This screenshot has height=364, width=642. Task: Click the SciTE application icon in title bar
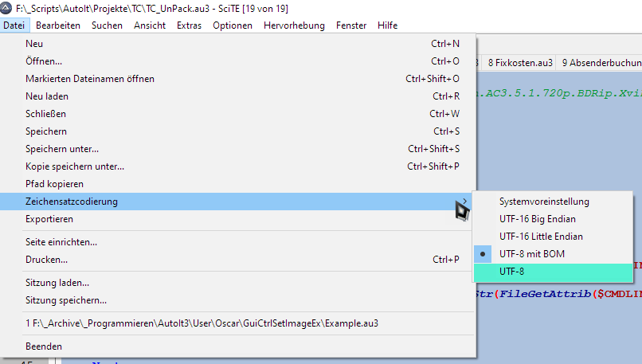(7, 6)
